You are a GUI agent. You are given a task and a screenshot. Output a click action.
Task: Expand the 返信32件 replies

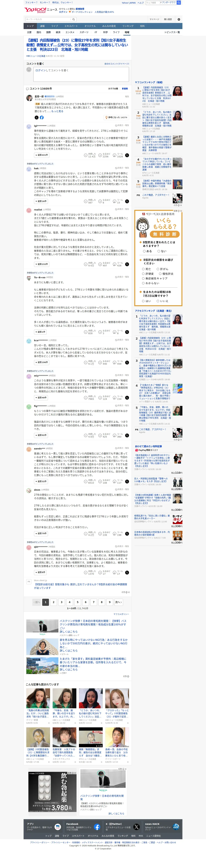point(41,482)
